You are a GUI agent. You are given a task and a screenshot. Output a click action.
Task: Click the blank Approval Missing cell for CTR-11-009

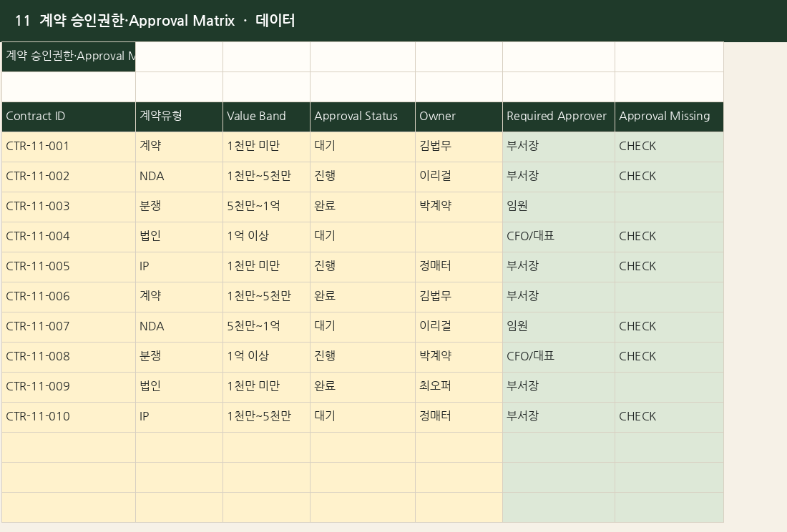point(669,388)
